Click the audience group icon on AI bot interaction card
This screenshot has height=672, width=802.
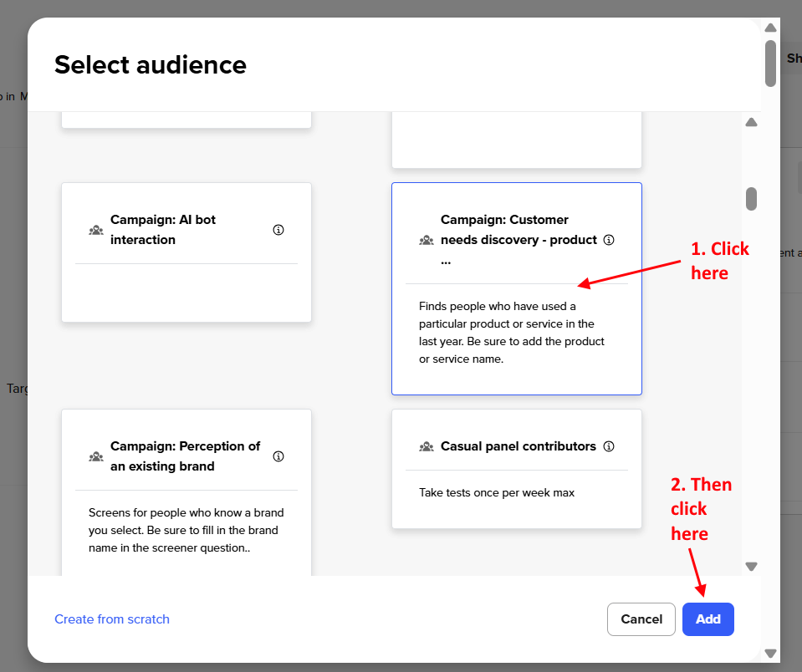click(95, 229)
